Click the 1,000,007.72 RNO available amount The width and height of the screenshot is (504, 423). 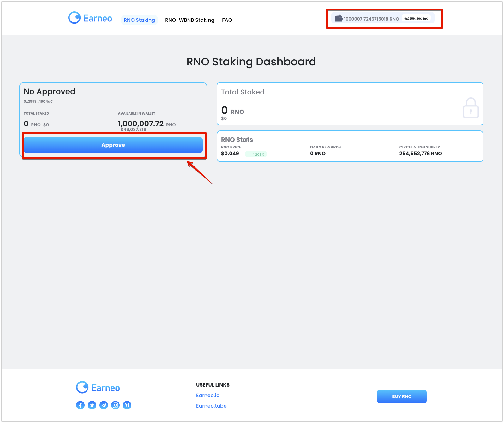tap(147, 124)
